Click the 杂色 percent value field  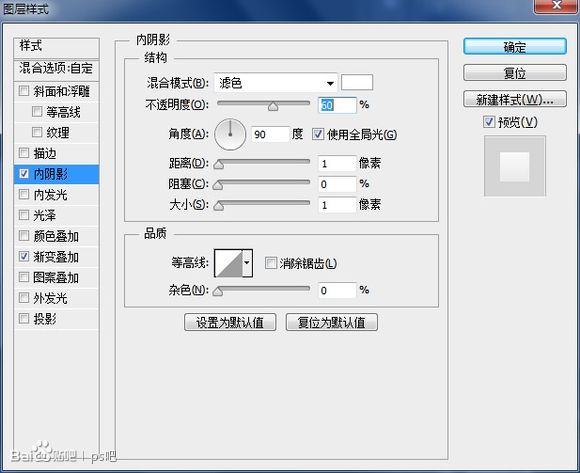coord(337,290)
